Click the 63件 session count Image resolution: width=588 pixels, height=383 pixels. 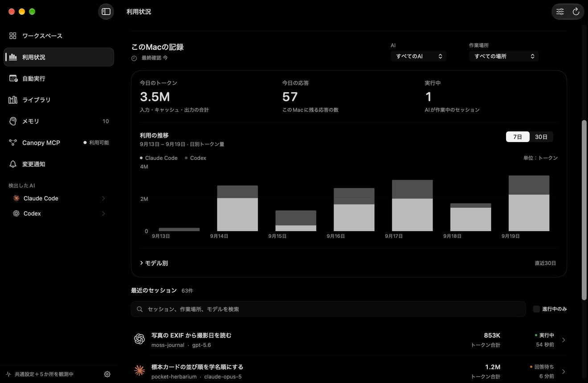[x=188, y=290]
